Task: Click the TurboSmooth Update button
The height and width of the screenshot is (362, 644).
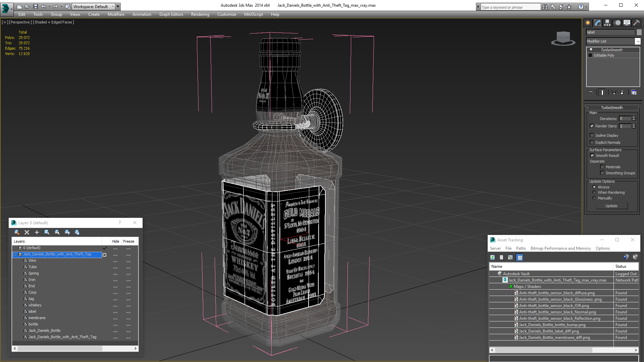Action: [x=611, y=206]
